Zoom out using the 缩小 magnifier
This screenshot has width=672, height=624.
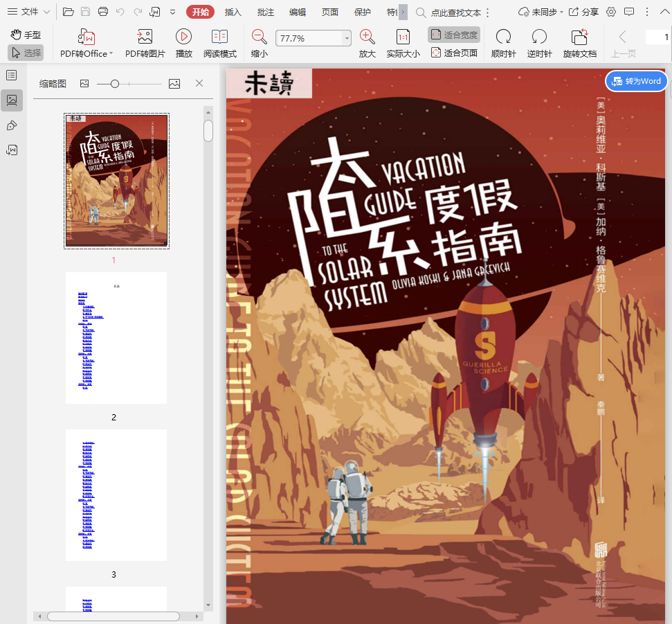(x=260, y=37)
